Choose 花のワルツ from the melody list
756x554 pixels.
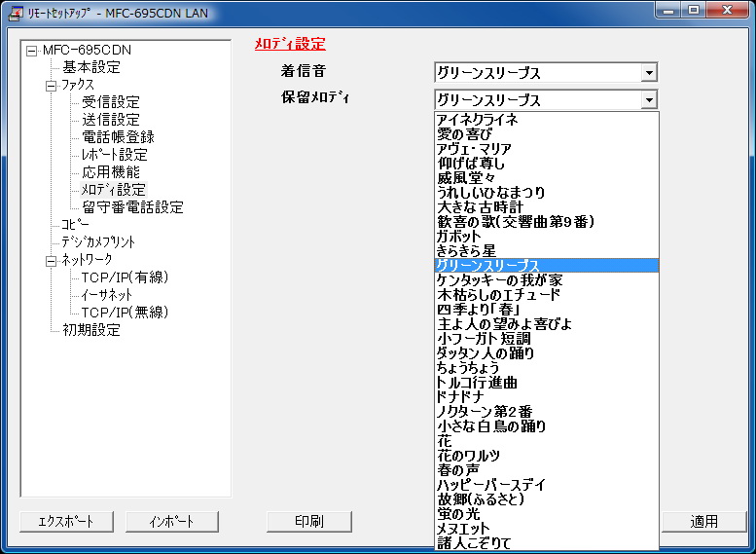tap(546, 455)
